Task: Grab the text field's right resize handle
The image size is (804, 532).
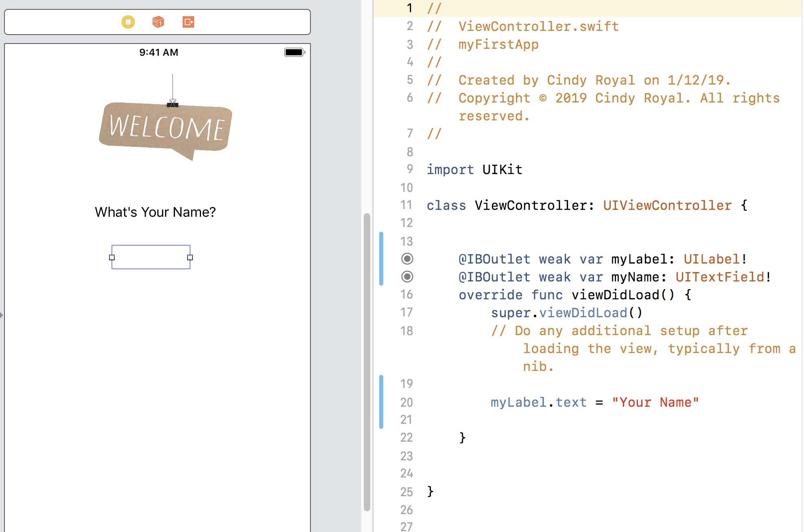Action: pyautogui.click(x=190, y=257)
